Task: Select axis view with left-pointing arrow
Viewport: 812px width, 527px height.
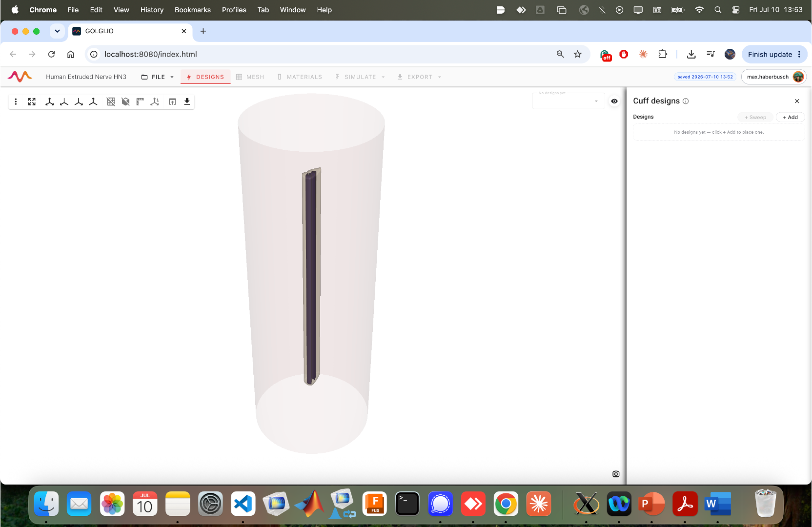Action: [64, 101]
